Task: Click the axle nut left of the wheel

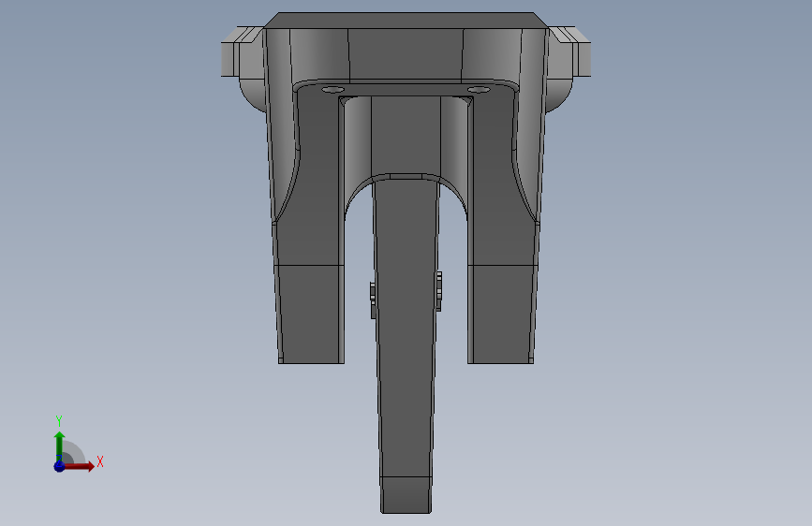Action: [373, 300]
